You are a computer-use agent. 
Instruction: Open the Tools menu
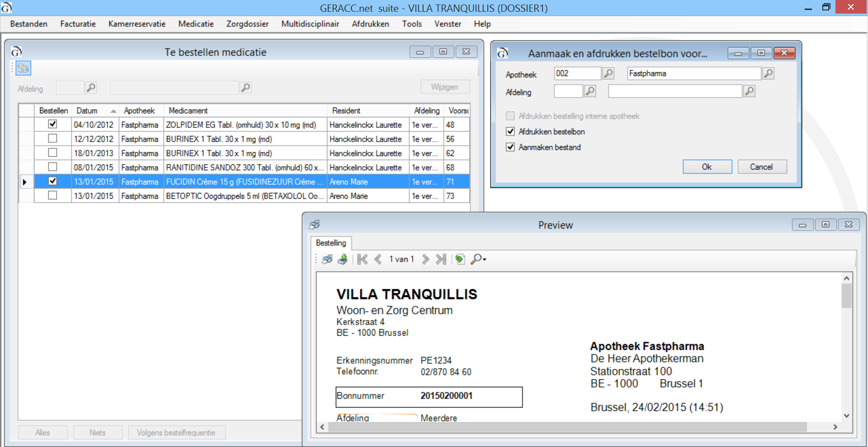[x=412, y=24]
